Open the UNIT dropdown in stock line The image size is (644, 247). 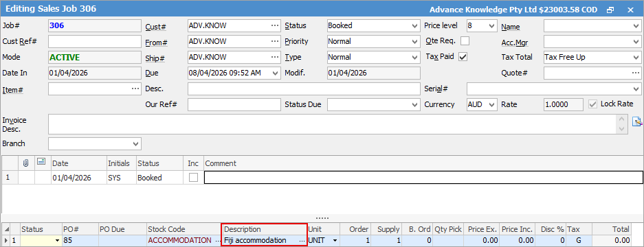click(x=335, y=240)
